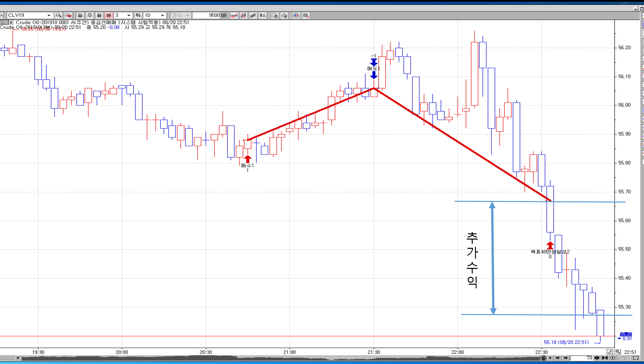Click the red line chart type icon
This screenshot has height=364, width=644.
pyautogui.click(x=234, y=15)
